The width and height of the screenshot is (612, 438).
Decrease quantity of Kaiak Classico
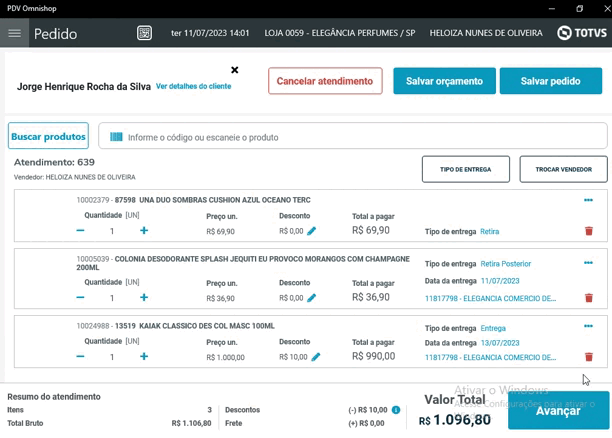tap(81, 357)
